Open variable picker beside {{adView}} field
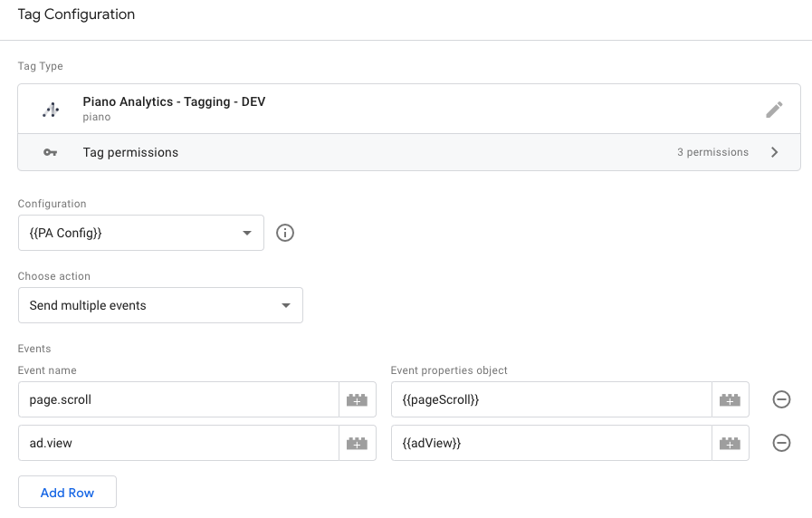Viewport: 812px width, 518px height. point(731,443)
